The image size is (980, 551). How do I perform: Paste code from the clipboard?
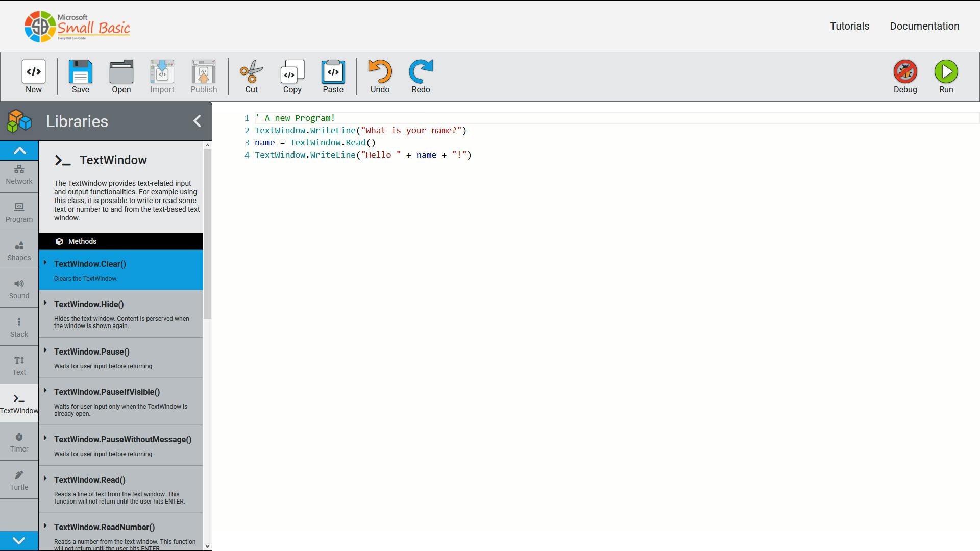pyautogui.click(x=333, y=76)
